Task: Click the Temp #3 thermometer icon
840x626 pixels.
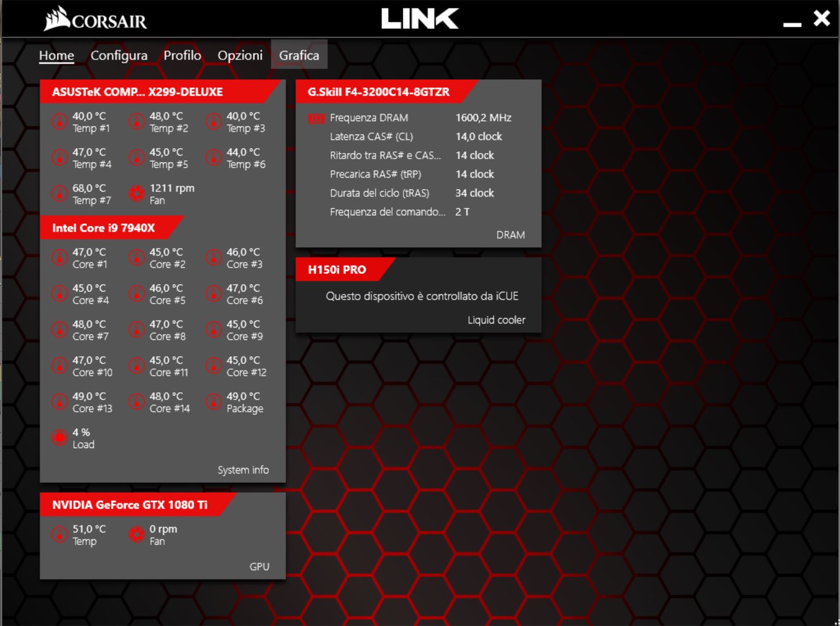Action: [x=213, y=121]
